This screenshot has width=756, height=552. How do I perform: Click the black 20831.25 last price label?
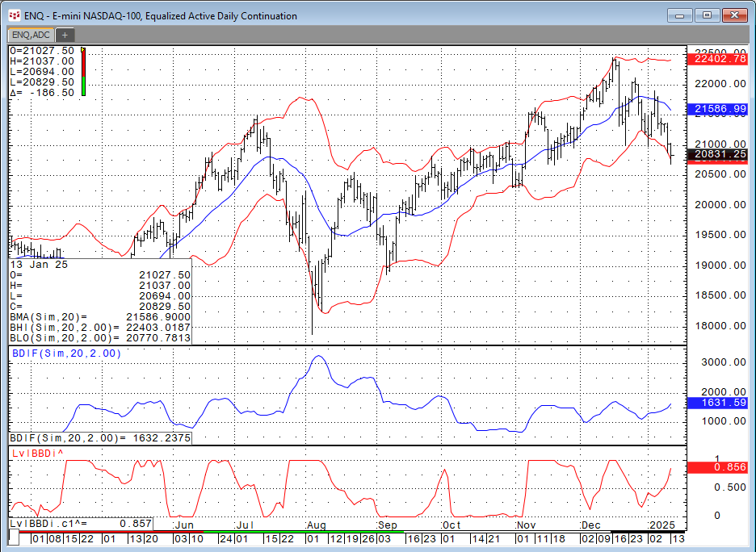tap(718, 153)
